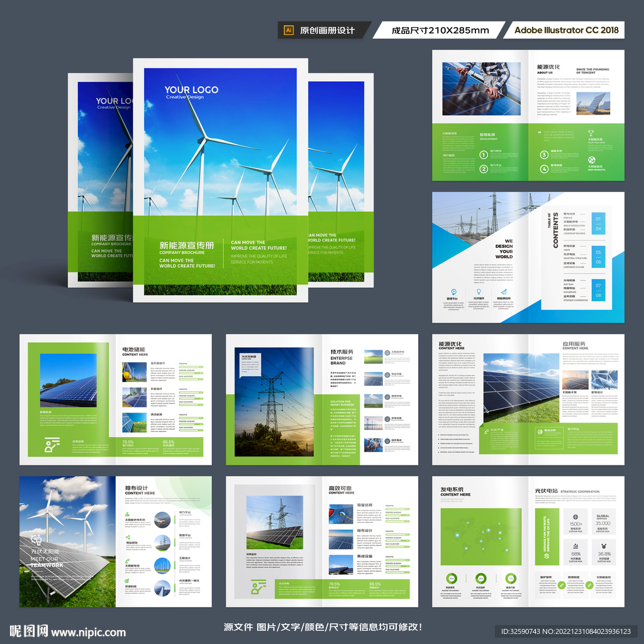Click YOUR LOGO on the center cover

[x=191, y=89]
